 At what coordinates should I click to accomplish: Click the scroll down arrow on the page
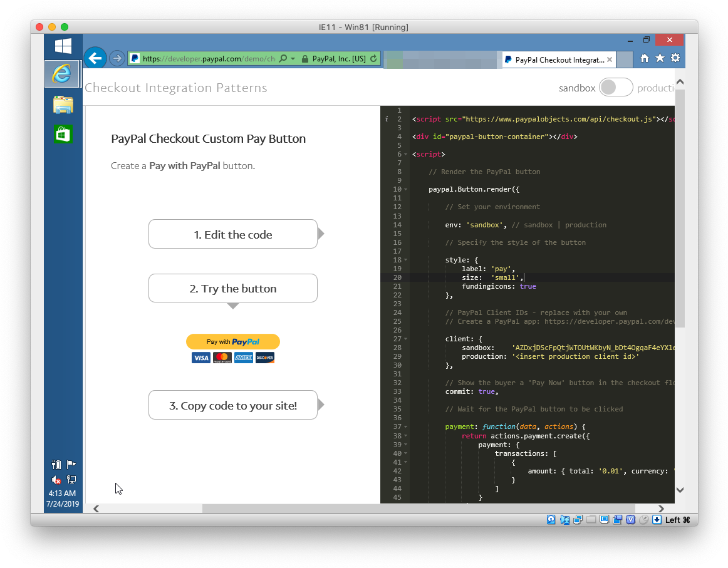(x=680, y=490)
